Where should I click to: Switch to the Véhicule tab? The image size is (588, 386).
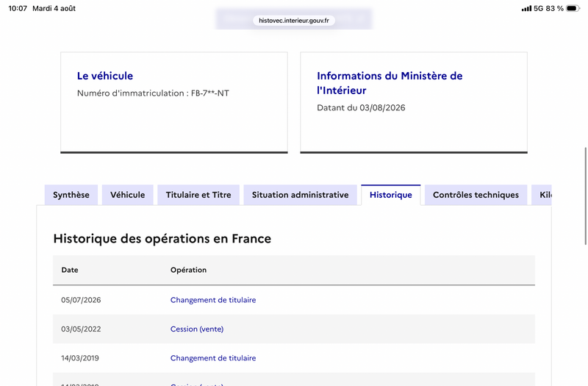click(x=127, y=195)
